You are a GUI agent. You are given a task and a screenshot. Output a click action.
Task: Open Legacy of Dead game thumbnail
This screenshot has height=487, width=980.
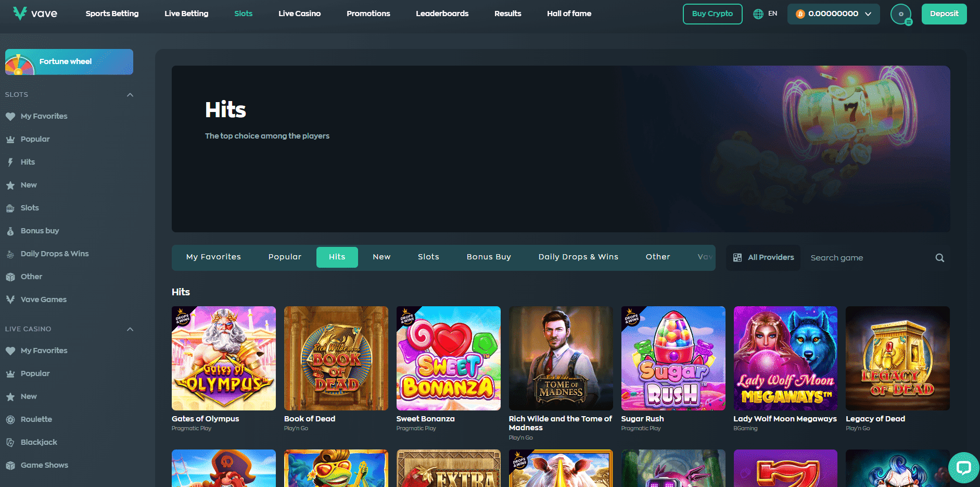coord(898,358)
